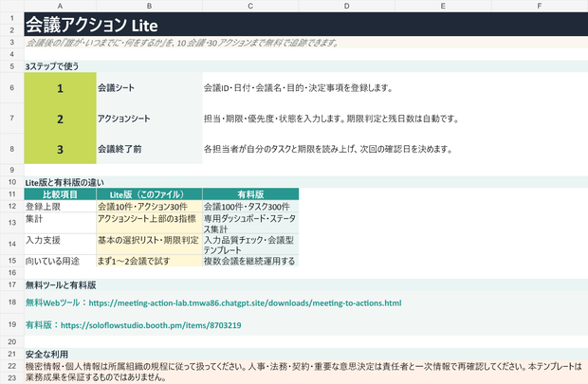Select row 18 header
This screenshot has width=588, height=384.
tap(12, 302)
